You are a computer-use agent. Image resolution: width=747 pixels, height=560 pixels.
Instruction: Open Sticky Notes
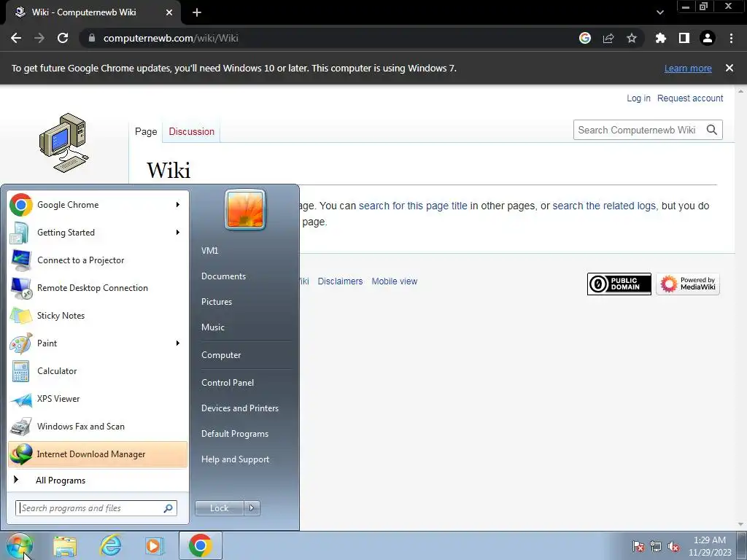[98, 315]
